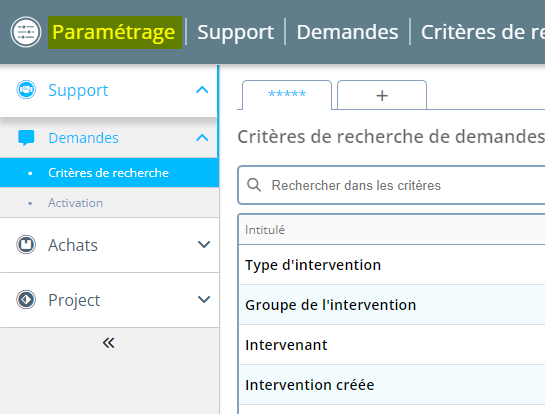Expand the Project section chevron
The height and width of the screenshot is (414, 545).
pyautogui.click(x=204, y=300)
